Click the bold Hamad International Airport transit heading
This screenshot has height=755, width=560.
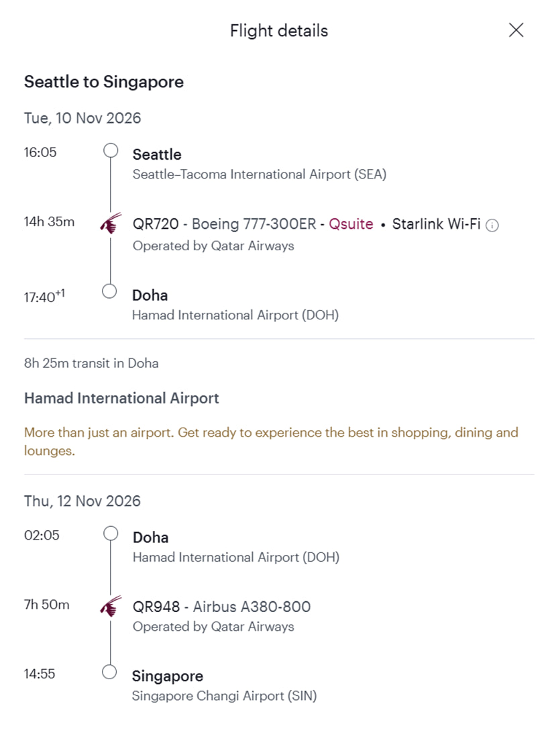[121, 398]
